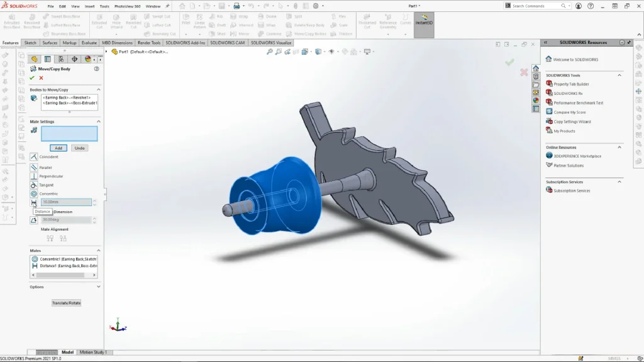Select the Perpendicular mate type
The width and height of the screenshot is (644, 362).
click(x=34, y=176)
